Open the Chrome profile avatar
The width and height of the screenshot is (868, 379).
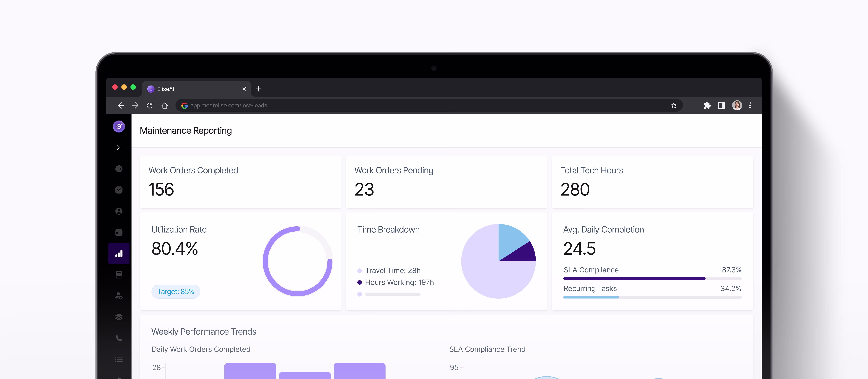click(x=737, y=105)
